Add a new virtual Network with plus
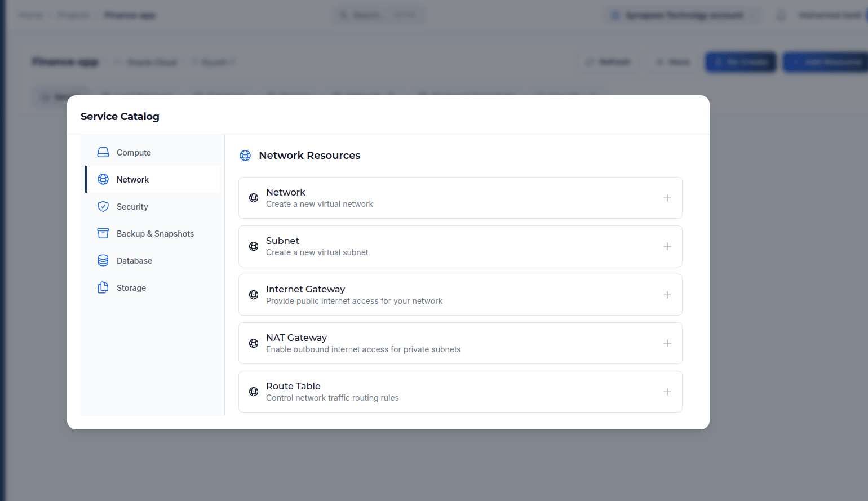 pos(667,198)
